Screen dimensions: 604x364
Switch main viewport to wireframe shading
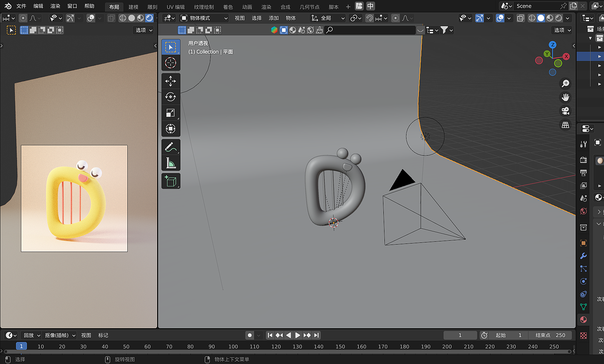pyautogui.click(x=532, y=18)
